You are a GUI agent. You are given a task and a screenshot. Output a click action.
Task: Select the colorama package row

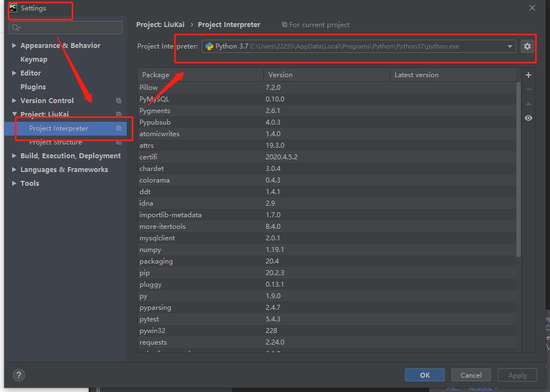[x=327, y=180]
